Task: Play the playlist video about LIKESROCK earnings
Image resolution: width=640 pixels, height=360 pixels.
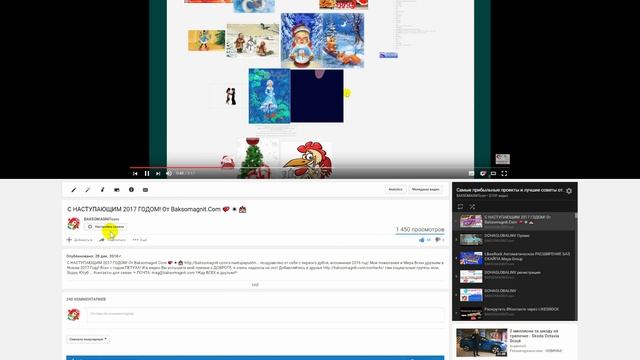Action: click(x=514, y=313)
